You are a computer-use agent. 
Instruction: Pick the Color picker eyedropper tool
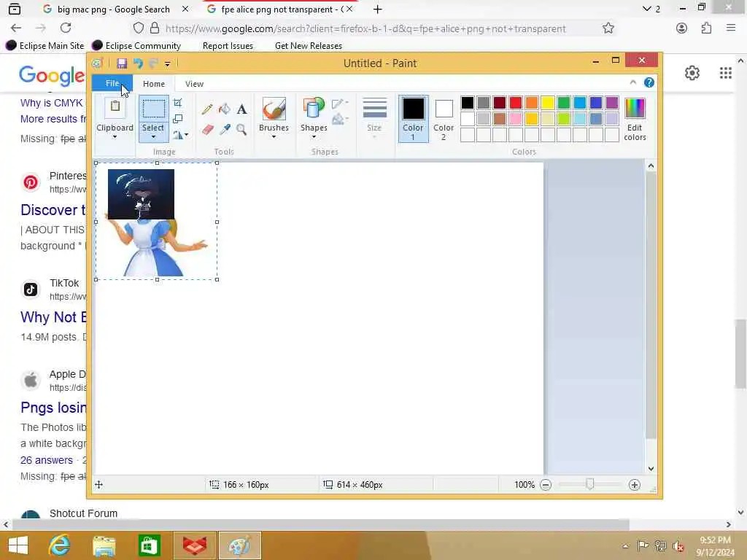[225, 129]
